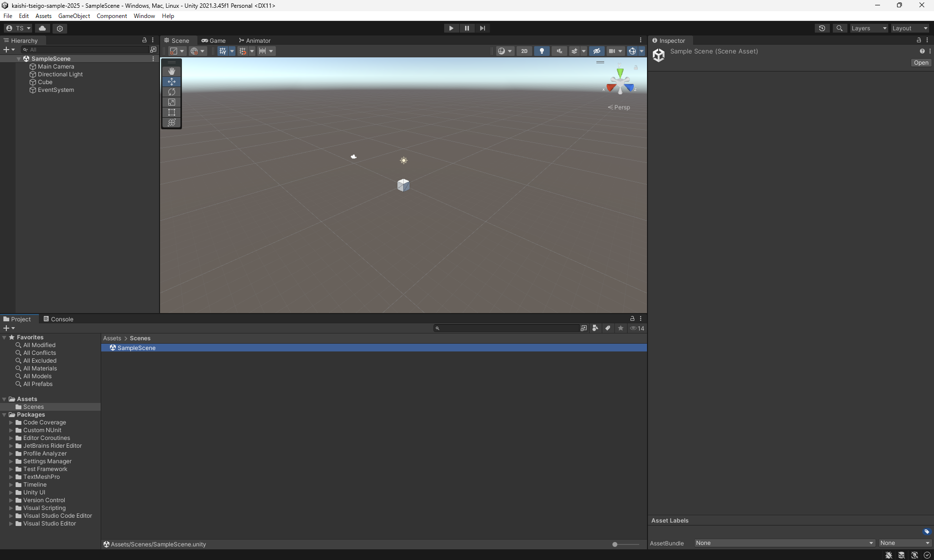Open the GameObject menu
This screenshot has height=560, width=934.
74,16
